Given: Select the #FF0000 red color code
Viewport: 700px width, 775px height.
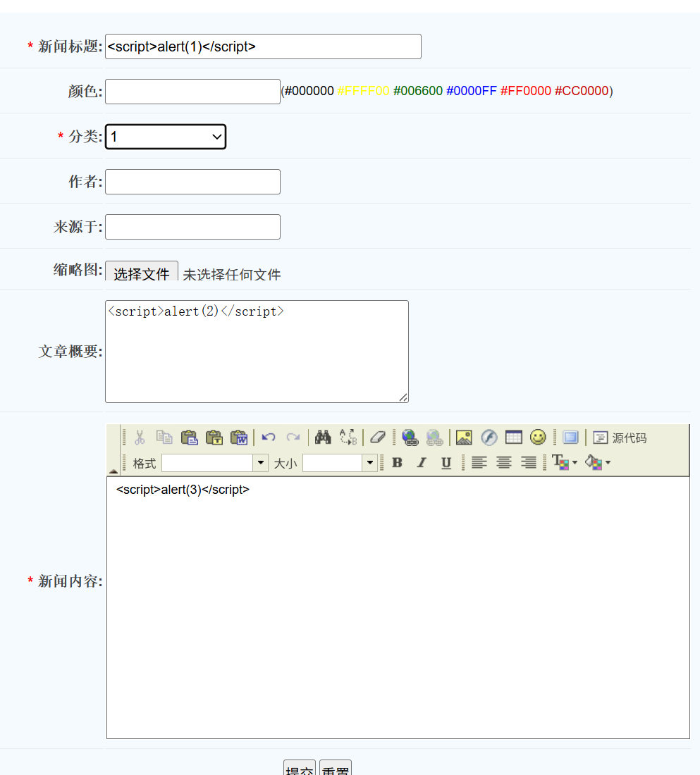Looking at the screenshot, I should (x=526, y=91).
